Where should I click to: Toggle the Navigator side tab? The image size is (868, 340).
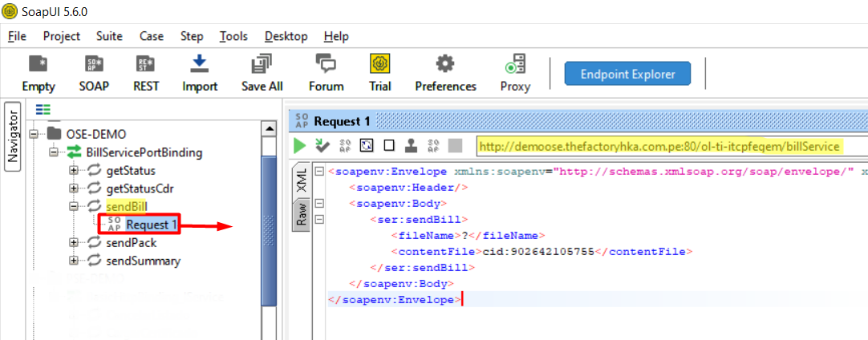point(13,136)
